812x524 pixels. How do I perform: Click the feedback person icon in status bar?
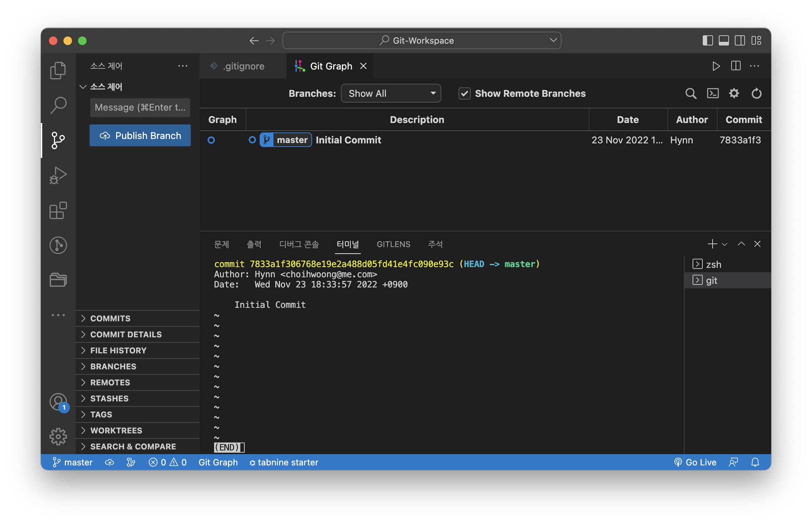(x=733, y=462)
